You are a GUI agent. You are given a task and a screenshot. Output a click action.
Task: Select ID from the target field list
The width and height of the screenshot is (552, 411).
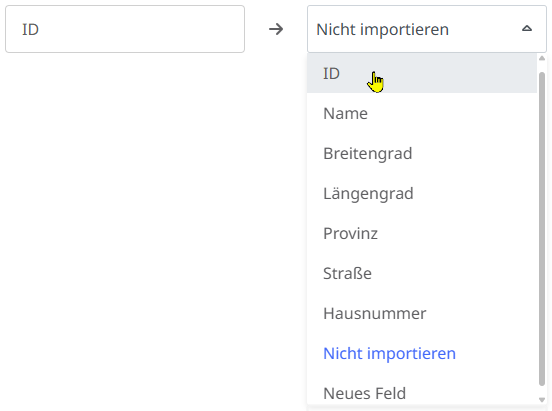422,73
